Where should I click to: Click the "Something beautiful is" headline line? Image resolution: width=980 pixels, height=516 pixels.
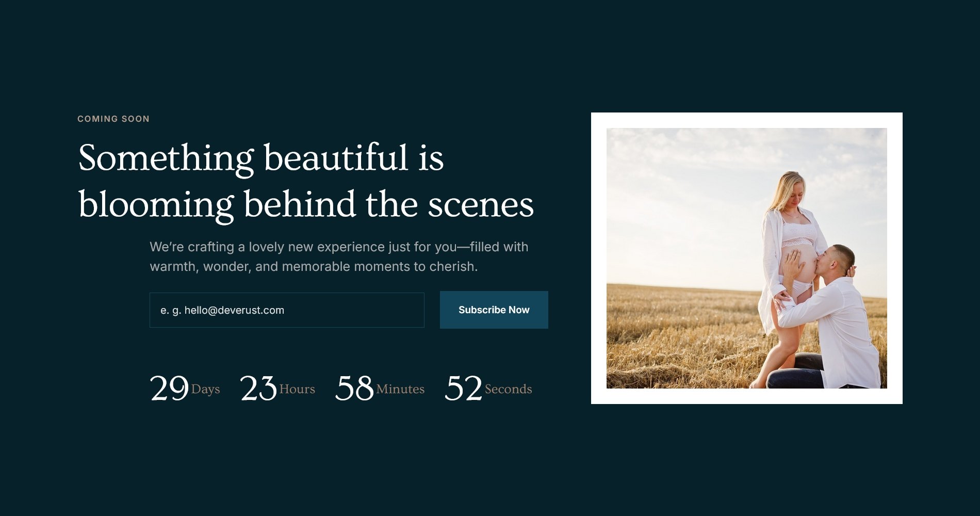point(261,158)
